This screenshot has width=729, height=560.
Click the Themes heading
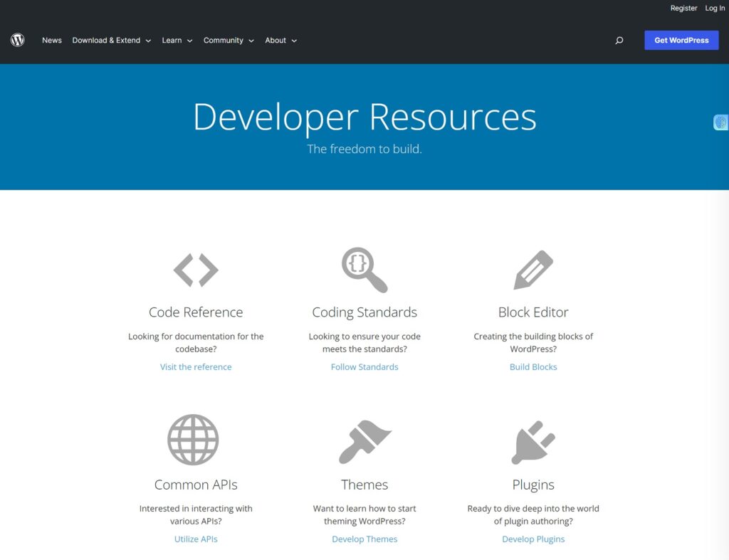point(364,485)
